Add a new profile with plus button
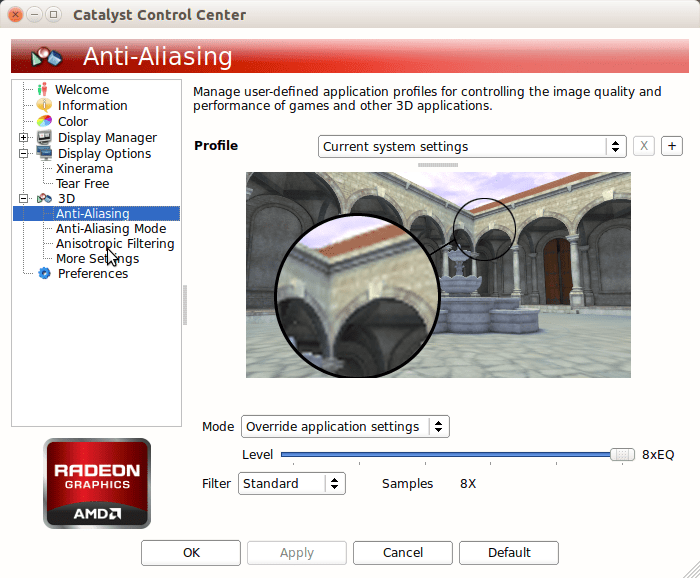This screenshot has width=700, height=578. 672,146
